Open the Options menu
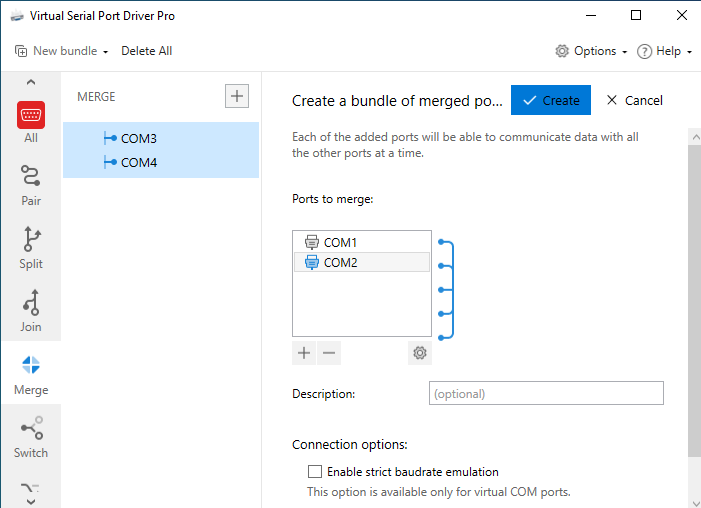The width and height of the screenshot is (701, 508). click(591, 51)
